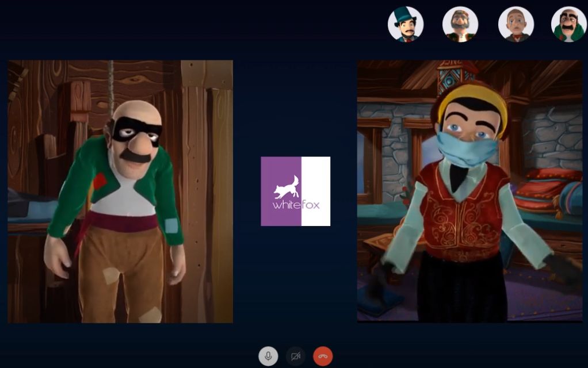Viewport: 588px width, 368px height.
Task: Select the top-hat gentleman participant avatar
Action: [406, 24]
